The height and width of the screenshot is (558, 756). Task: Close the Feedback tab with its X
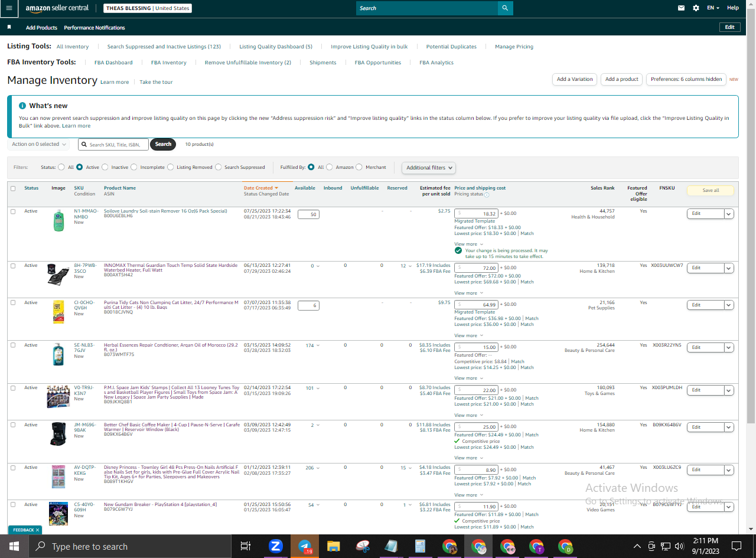37,530
